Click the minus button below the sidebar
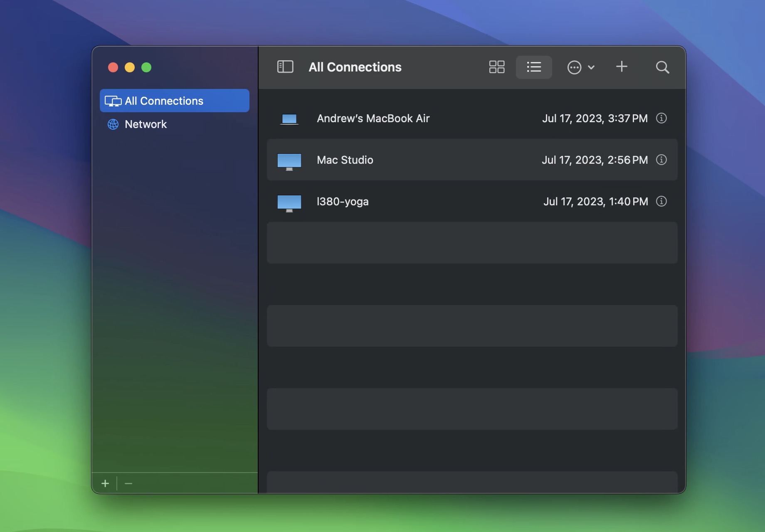765x532 pixels. (x=128, y=483)
